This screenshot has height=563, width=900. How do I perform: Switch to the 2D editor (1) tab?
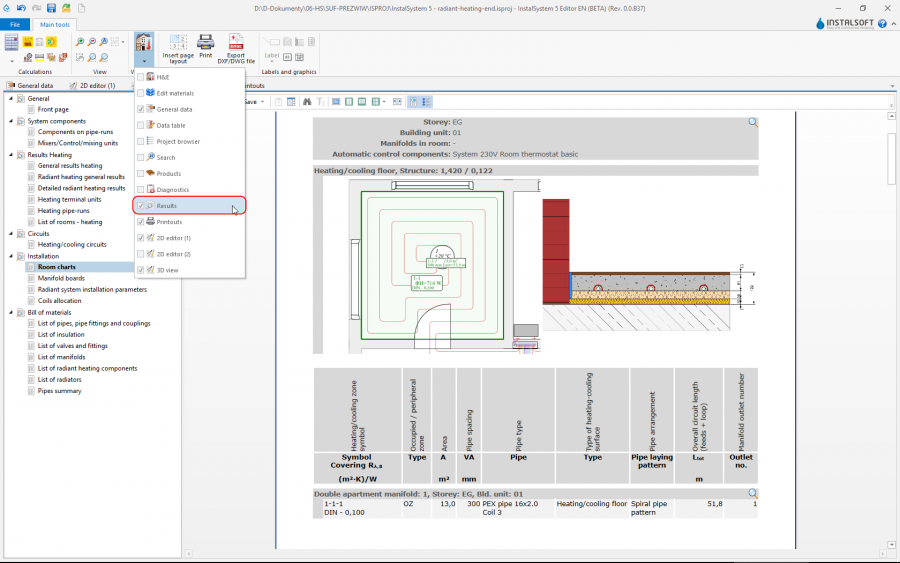click(97, 86)
